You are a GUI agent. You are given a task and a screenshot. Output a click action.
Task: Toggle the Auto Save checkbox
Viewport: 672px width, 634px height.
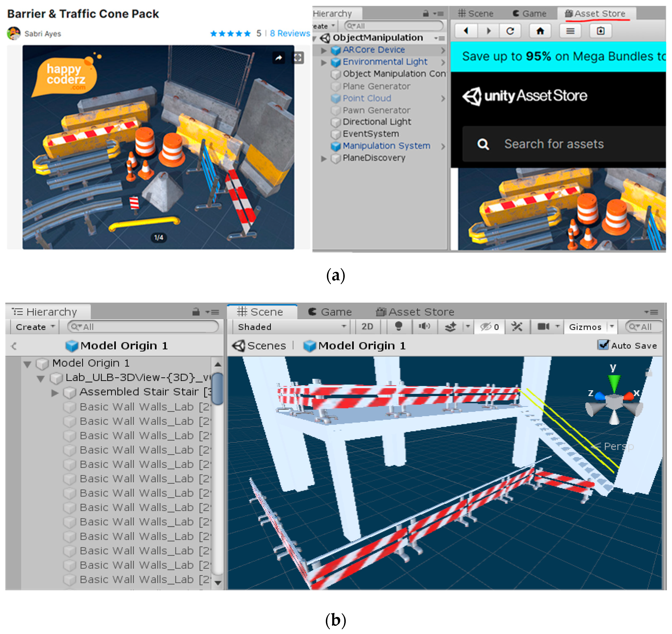pyautogui.click(x=603, y=345)
